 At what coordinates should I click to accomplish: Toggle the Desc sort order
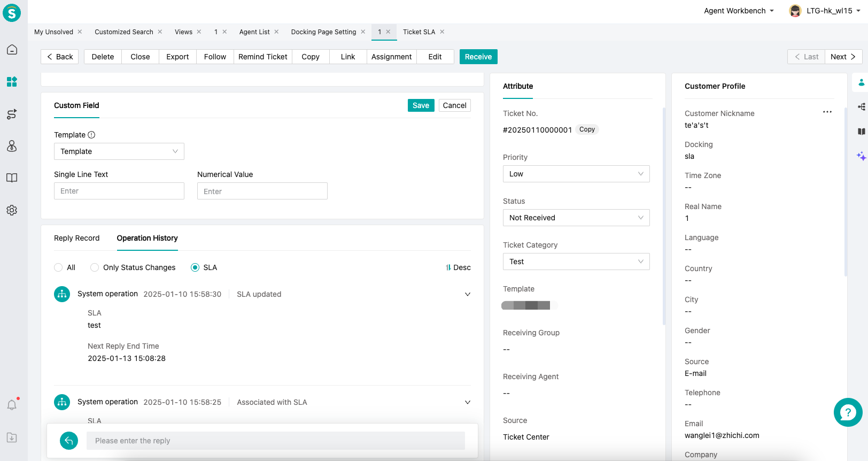click(x=458, y=267)
